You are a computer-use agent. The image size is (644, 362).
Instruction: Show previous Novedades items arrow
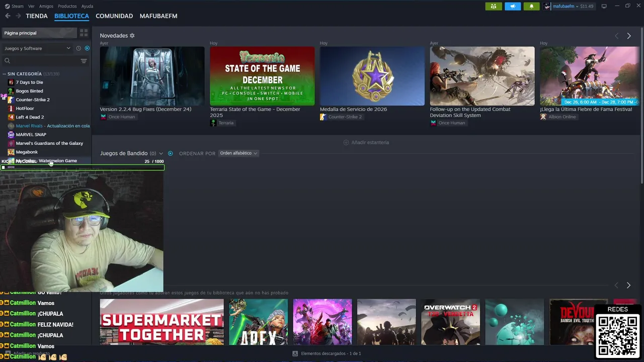pos(617,36)
